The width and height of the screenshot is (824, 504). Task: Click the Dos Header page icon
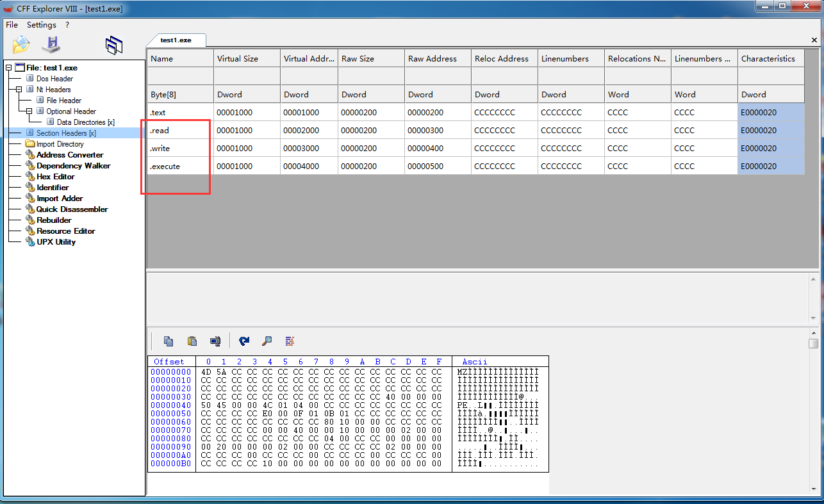[30, 79]
